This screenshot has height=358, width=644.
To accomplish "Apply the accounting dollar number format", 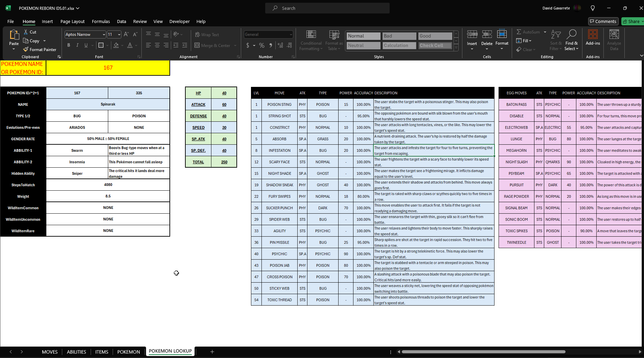I will [x=248, y=45].
